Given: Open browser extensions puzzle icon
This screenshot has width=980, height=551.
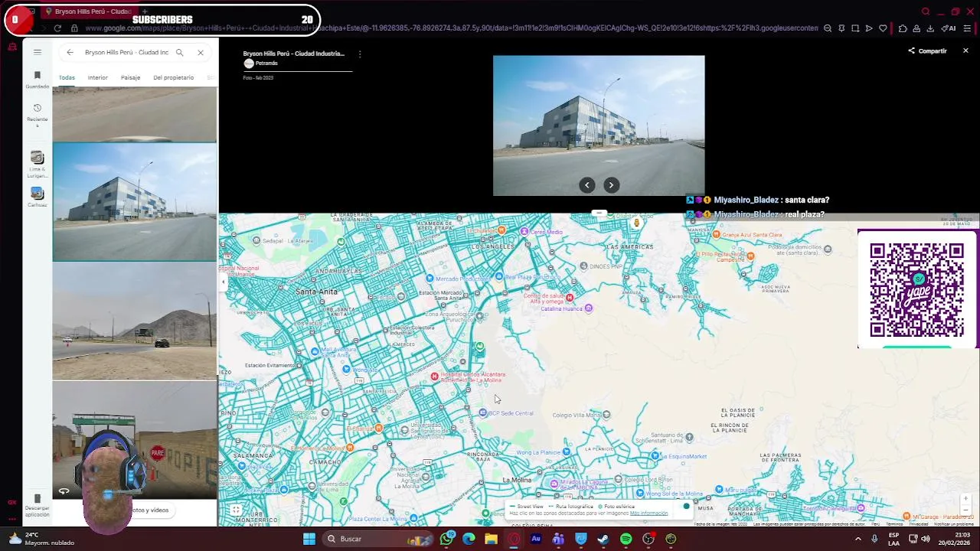Looking at the screenshot, I should 903,28.
